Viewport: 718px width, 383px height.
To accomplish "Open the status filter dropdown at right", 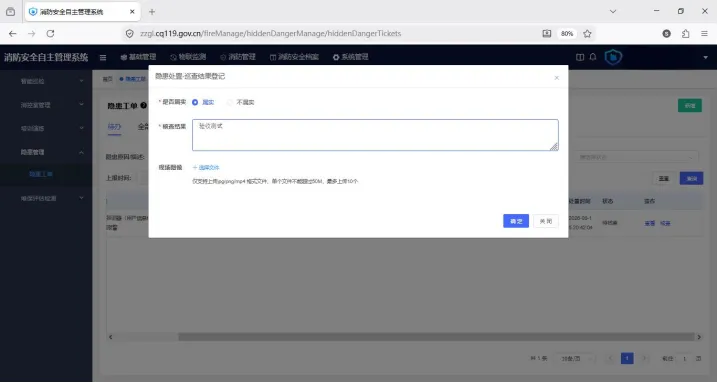I will coord(636,157).
